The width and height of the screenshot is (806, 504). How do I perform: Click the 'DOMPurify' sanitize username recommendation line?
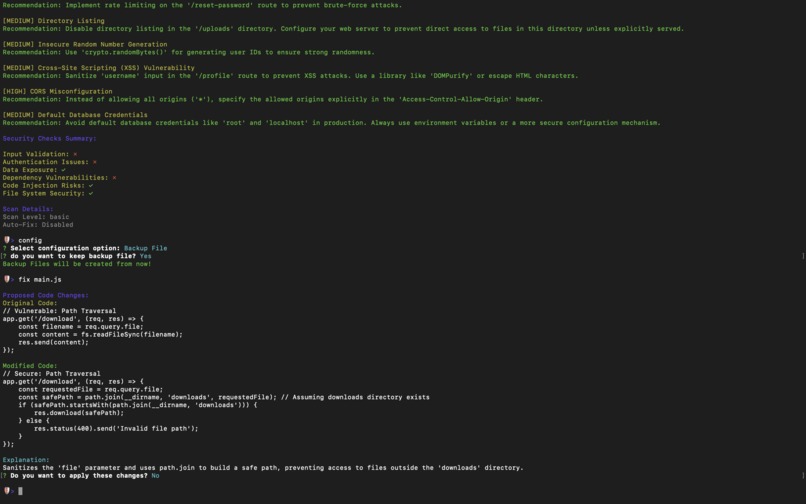pyautogui.click(x=290, y=76)
